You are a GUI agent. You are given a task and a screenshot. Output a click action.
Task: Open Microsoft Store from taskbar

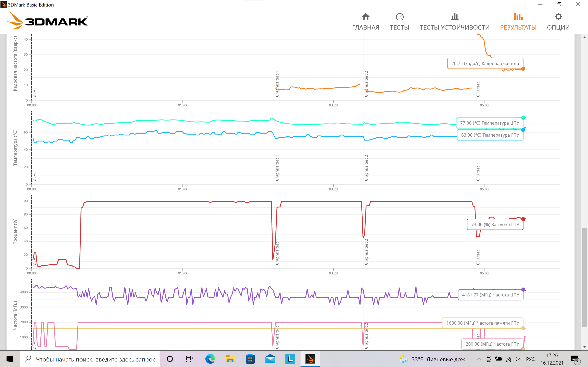[x=250, y=359]
